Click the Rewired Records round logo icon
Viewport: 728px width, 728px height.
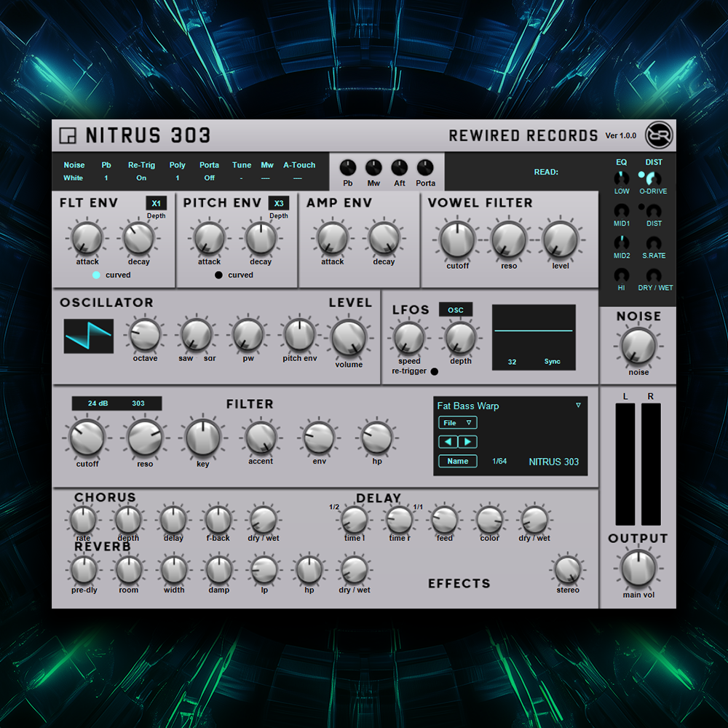[x=659, y=135]
